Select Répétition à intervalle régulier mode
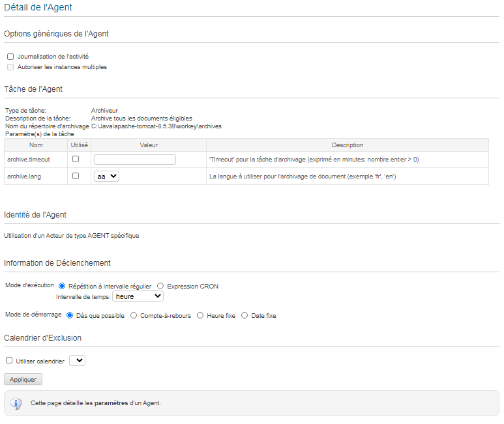The height and width of the screenshot is (424, 504). tap(63, 286)
